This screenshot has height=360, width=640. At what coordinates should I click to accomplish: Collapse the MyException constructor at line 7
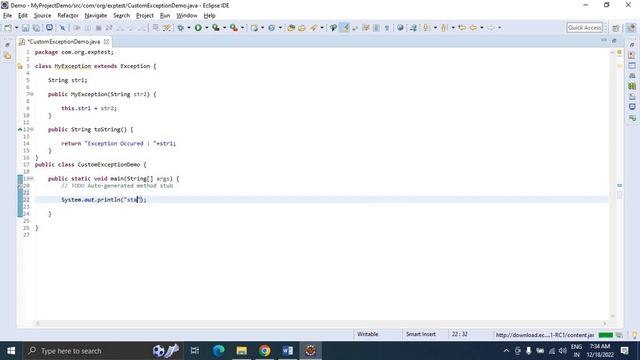coord(32,94)
